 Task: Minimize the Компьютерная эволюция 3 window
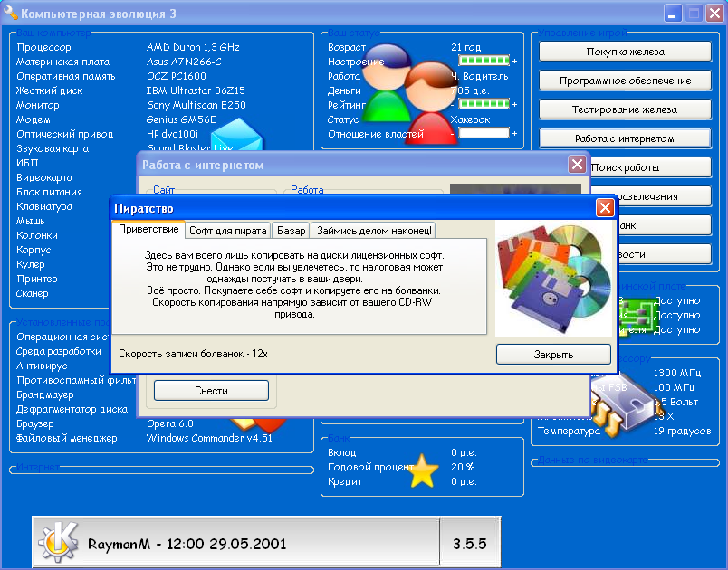point(672,13)
